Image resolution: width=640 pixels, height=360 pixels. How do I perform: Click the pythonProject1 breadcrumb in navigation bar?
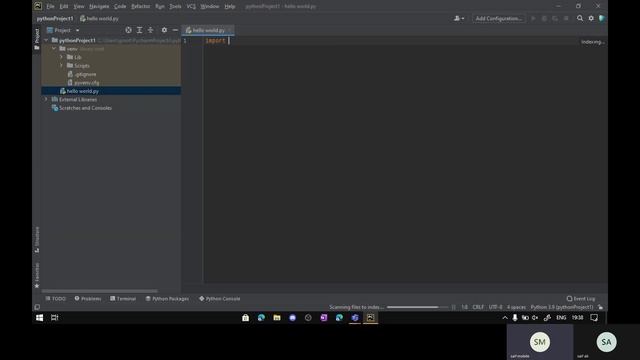point(55,18)
